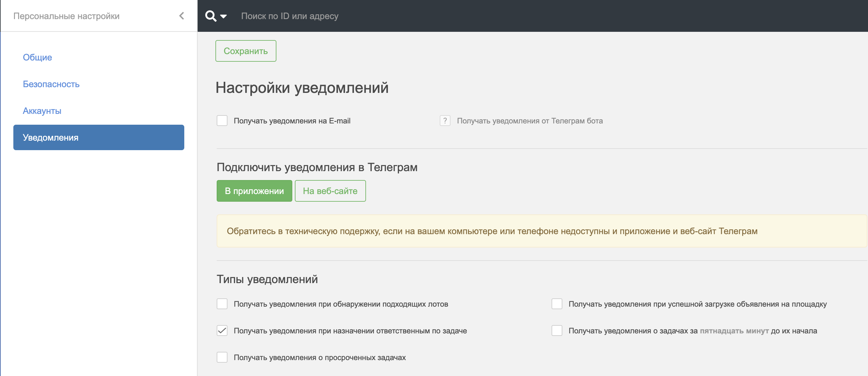The height and width of the screenshot is (376, 868).
Task: Click the Получать уведомления на E-mail label
Action: [292, 121]
